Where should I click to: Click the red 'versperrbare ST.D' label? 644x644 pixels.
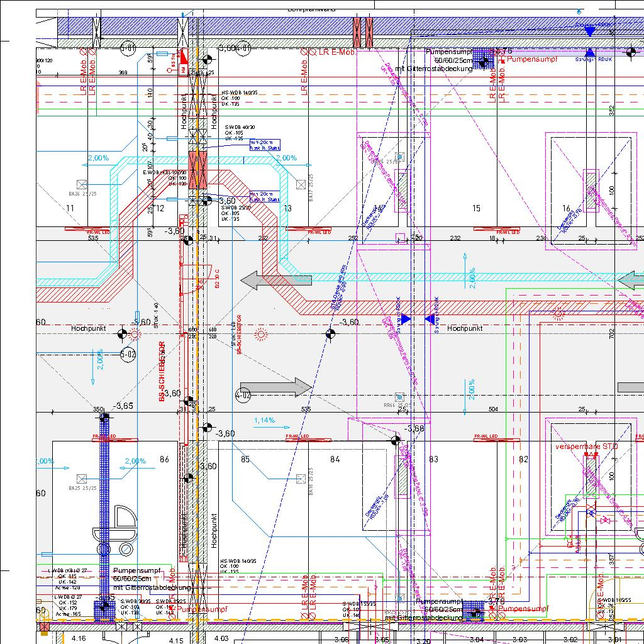pyautogui.click(x=587, y=447)
